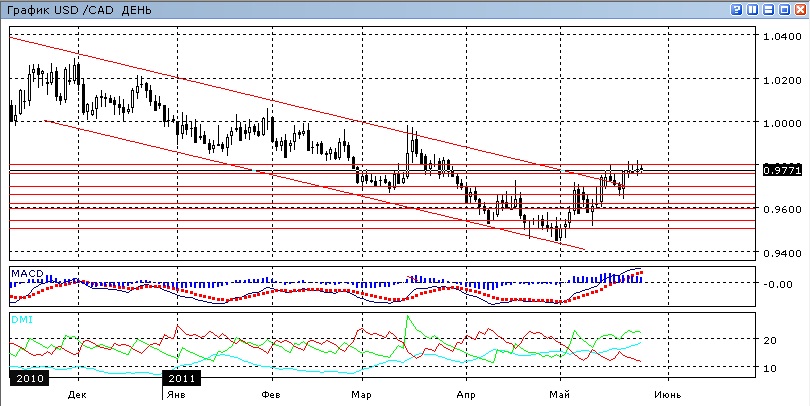Close the USD/CAD chart window
This screenshot has width=810, height=406.
[800, 9]
